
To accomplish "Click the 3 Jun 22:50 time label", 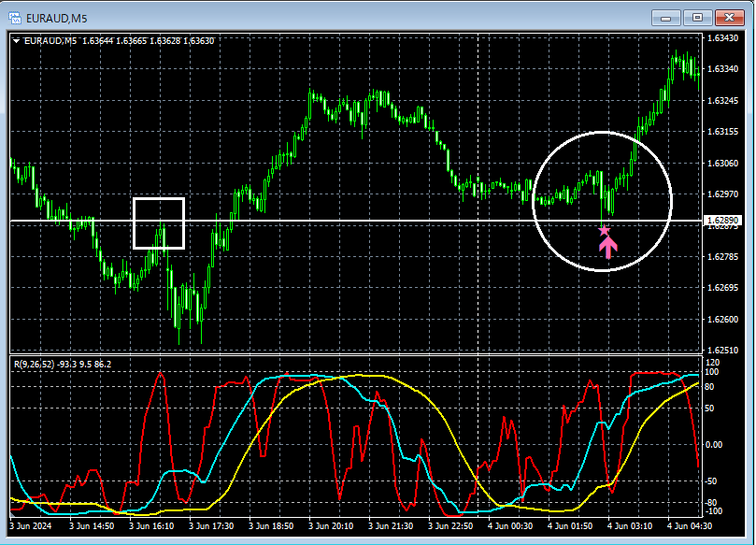I will [x=450, y=525].
